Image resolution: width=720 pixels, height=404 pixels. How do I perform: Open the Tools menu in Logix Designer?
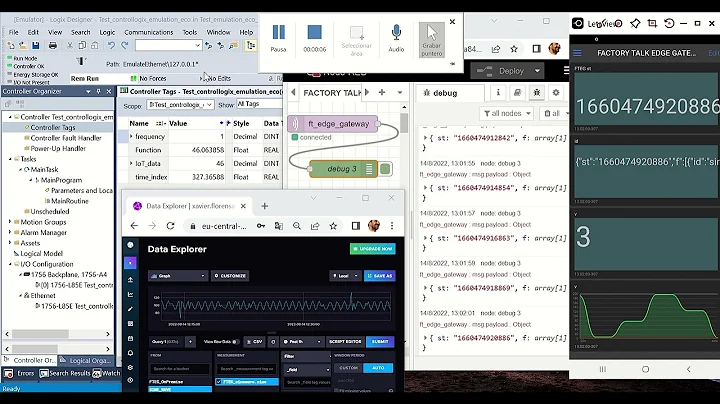click(190, 32)
